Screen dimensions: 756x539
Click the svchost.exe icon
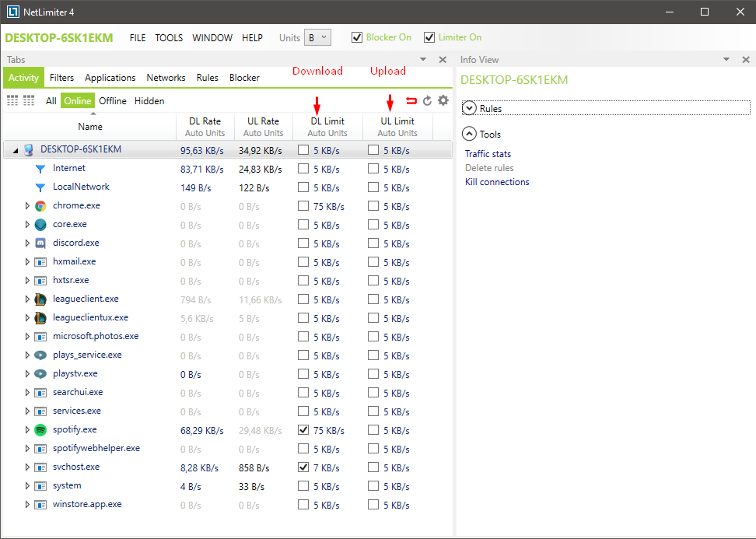(40, 467)
